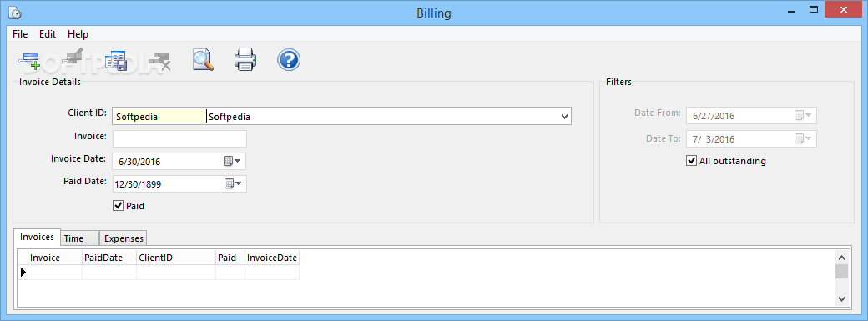
Task: Uncheck the Paid checkbox
Action: [x=118, y=206]
